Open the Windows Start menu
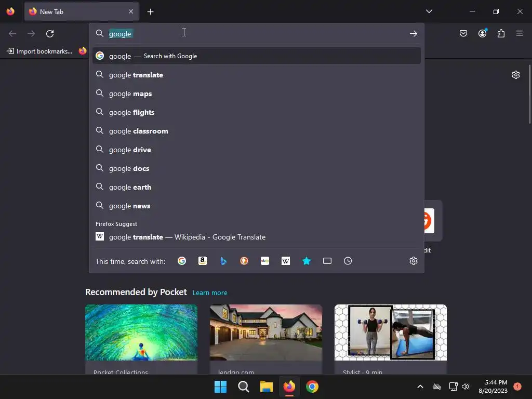Screen dimensions: 532x399 220,387
